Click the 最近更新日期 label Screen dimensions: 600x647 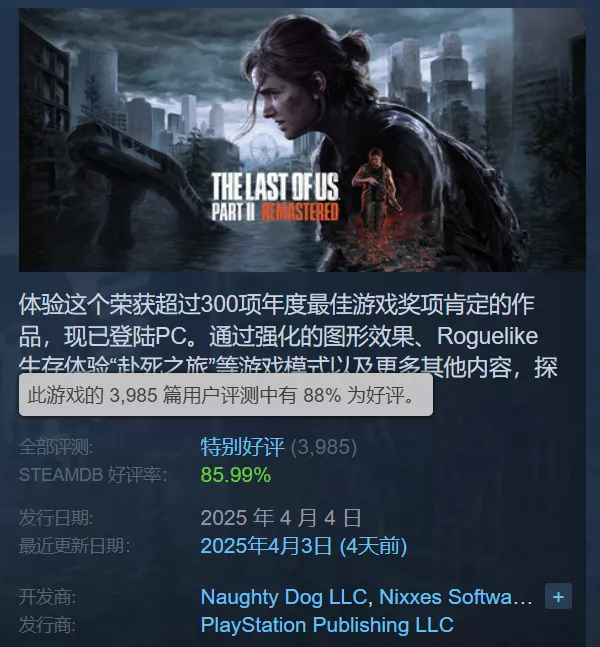[75, 546]
